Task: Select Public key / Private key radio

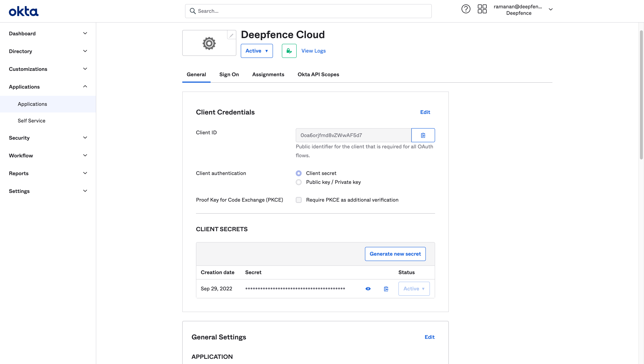Action: pos(299,182)
